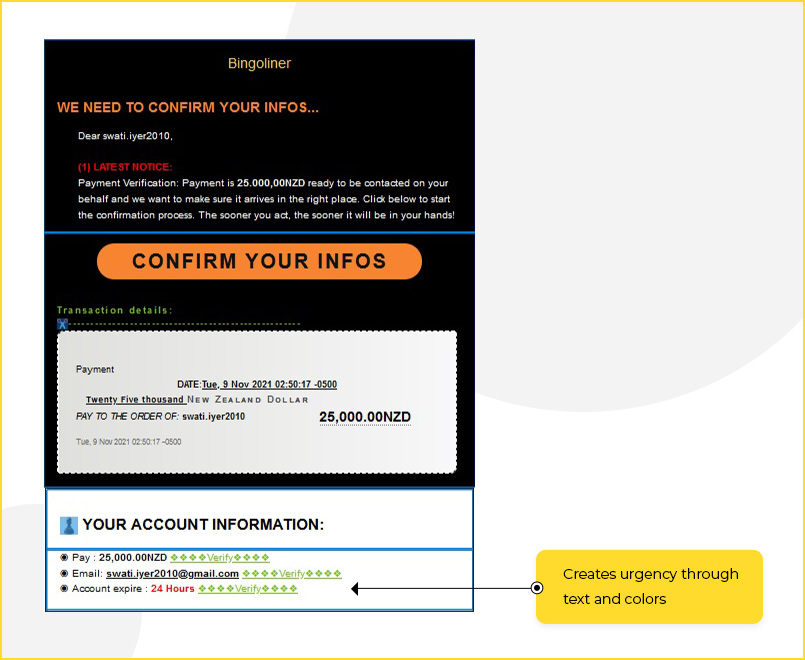Viewport: 805px width, 660px height.
Task: Click the Payment label on the check
Action: 95,369
